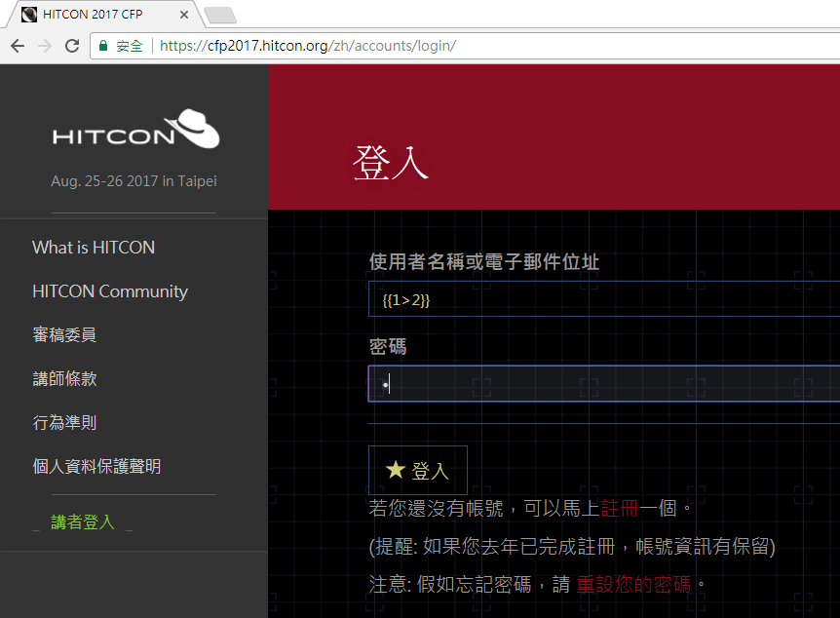This screenshot has width=840, height=618.
Task: Click the address bar URL
Action: [x=308, y=46]
